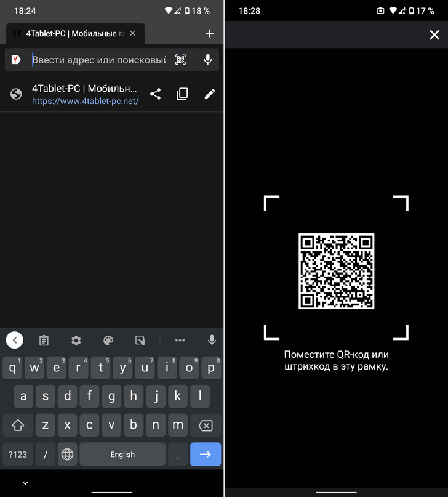Viewport: 448px width, 497px height.
Task: Edit the current page URL with pencil
Action: [210, 94]
